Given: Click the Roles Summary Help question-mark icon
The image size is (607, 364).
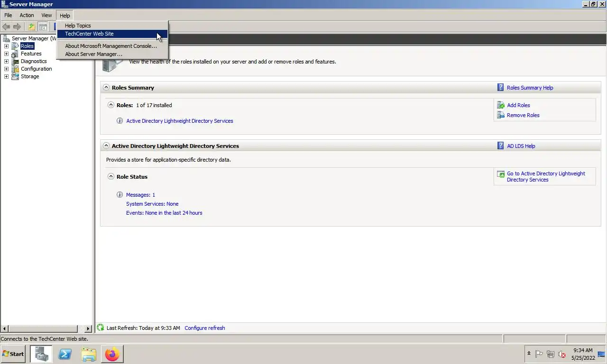Looking at the screenshot, I should pos(500,88).
